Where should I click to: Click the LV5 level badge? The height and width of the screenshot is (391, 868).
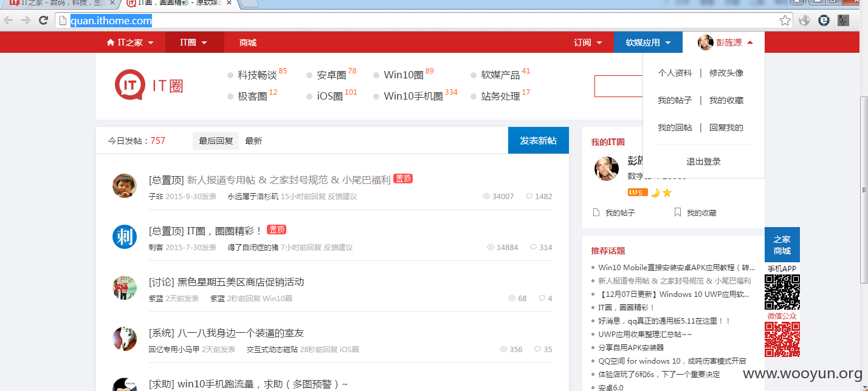pos(638,192)
